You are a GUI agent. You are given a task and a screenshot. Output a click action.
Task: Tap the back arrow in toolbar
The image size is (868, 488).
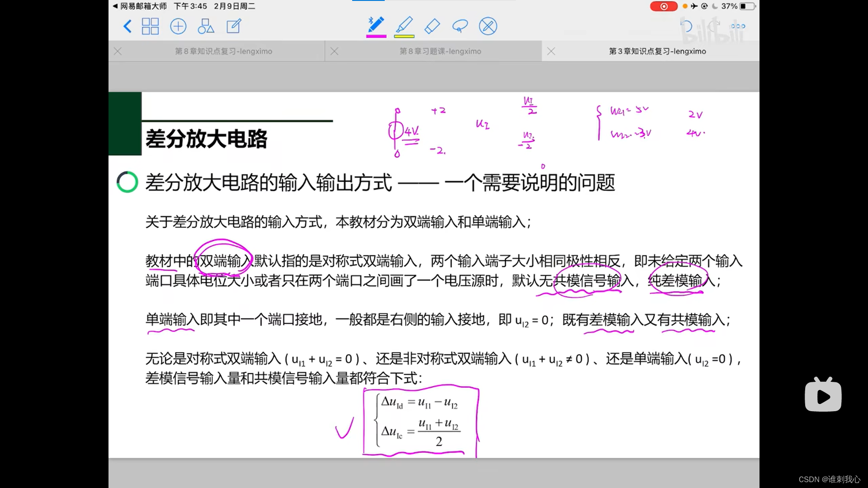pyautogui.click(x=127, y=26)
